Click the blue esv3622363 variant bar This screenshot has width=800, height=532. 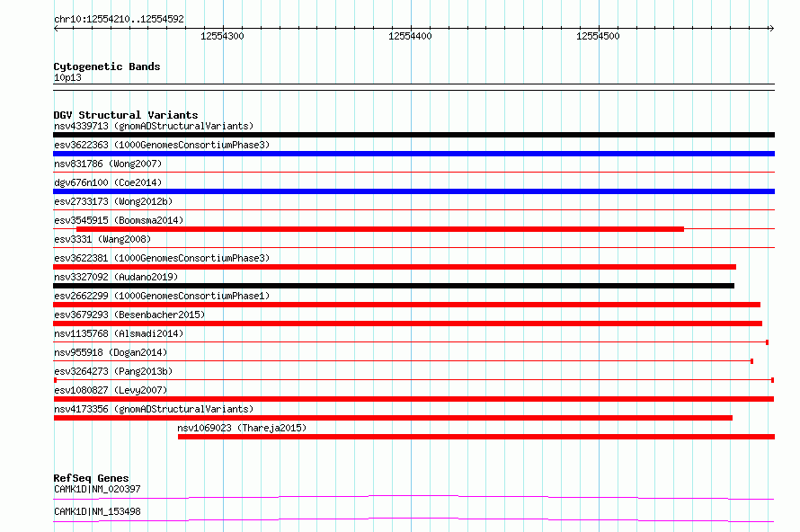(x=413, y=154)
